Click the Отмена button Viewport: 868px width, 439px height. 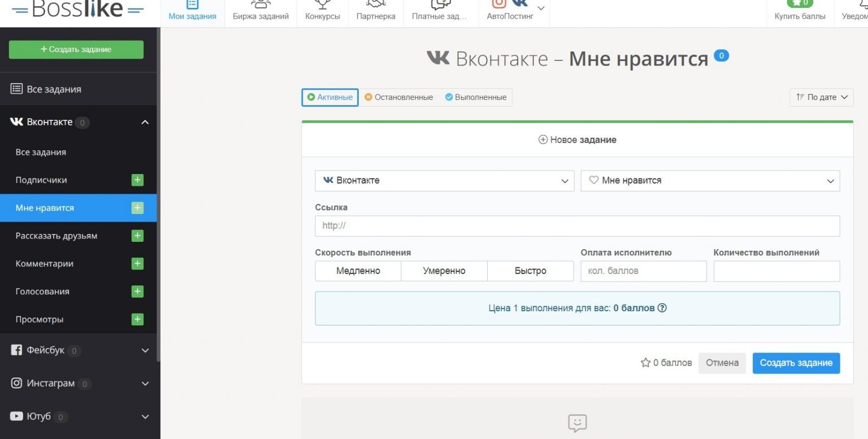[722, 363]
